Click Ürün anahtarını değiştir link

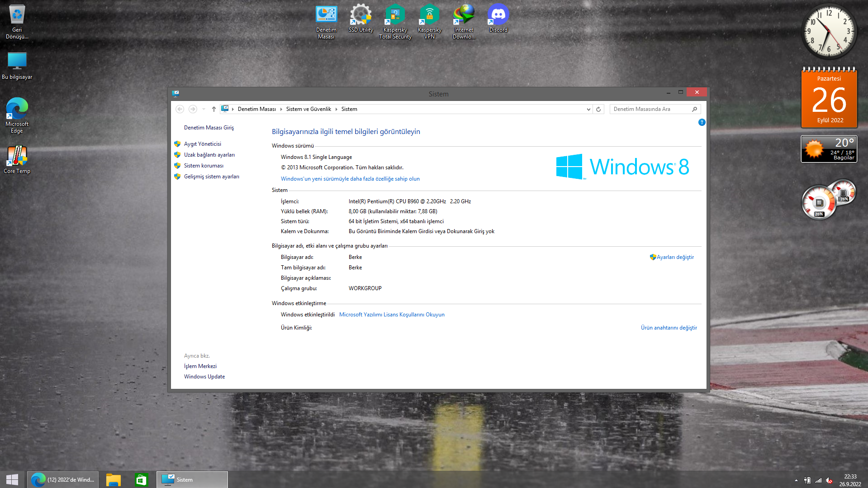pyautogui.click(x=669, y=328)
